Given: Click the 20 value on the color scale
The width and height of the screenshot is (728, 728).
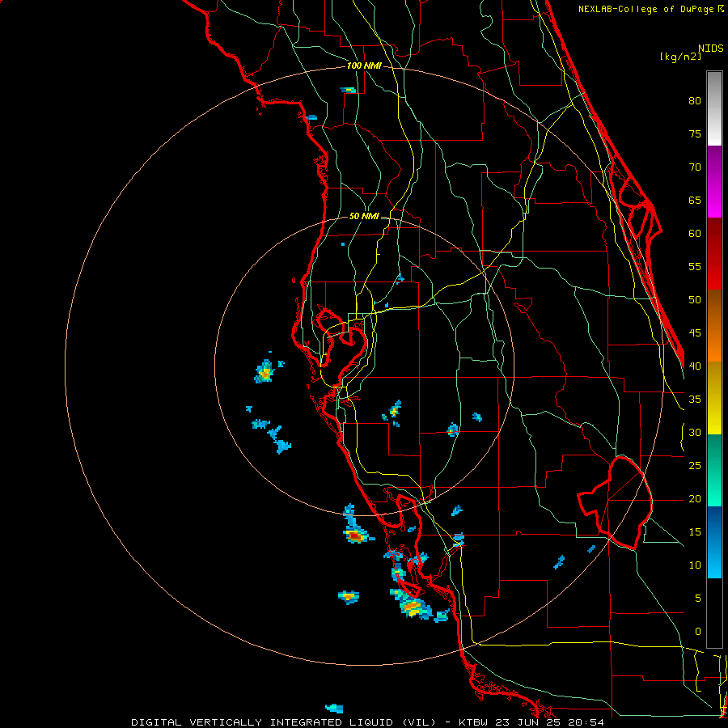Looking at the screenshot, I should 695,498.
